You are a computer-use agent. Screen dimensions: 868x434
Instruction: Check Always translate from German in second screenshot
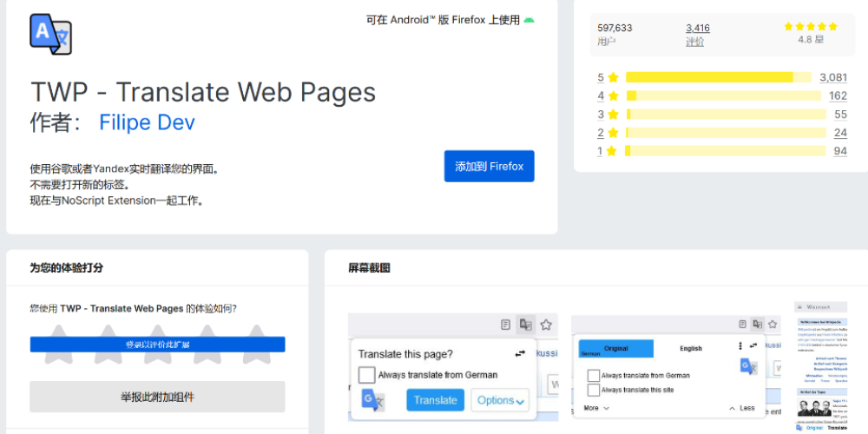(x=594, y=375)
